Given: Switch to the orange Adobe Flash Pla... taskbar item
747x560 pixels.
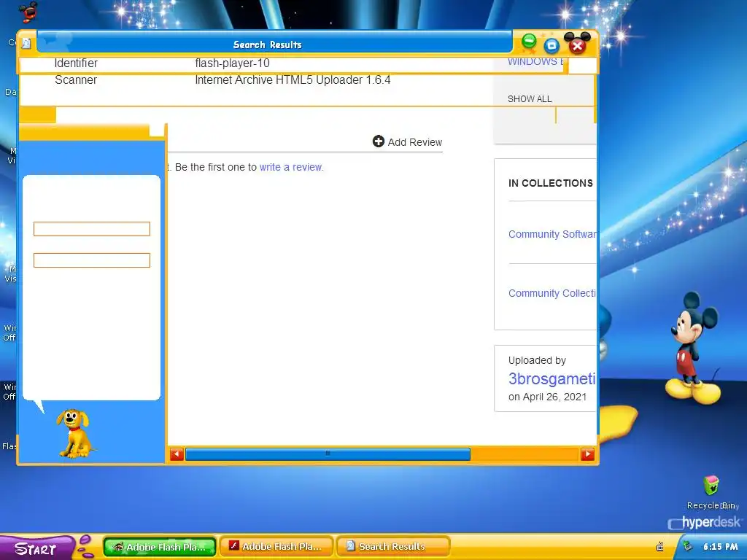Looking at the screenshot, I should 276,547.
